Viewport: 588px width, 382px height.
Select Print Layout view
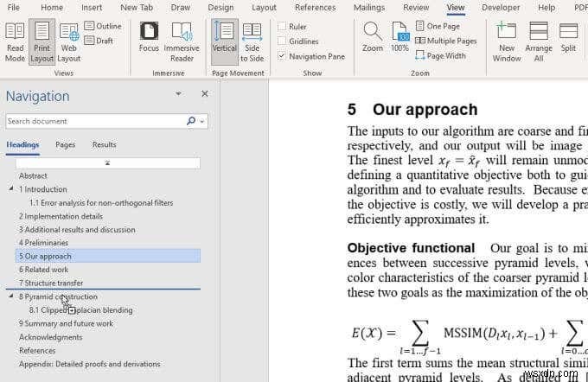click(42, 41)
